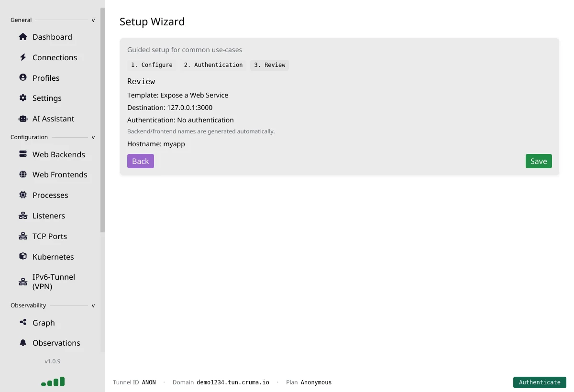Open the Graph view

44,323
